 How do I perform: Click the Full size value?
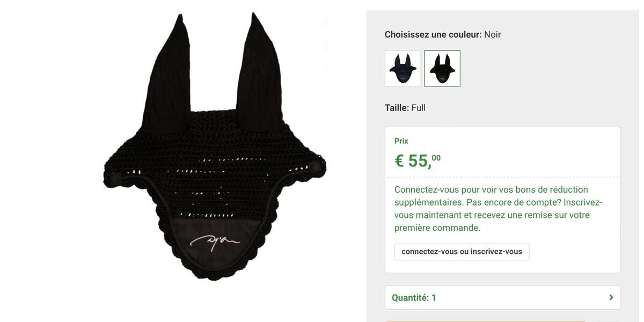(419, 108)
